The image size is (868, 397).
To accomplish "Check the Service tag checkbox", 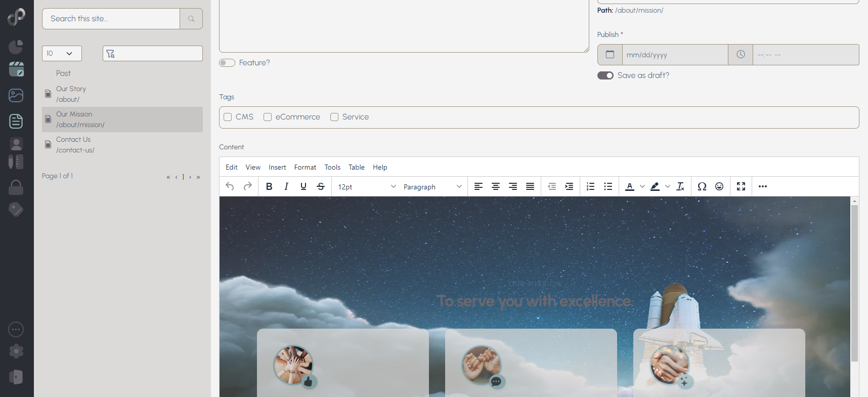I will tap(334, 117).
